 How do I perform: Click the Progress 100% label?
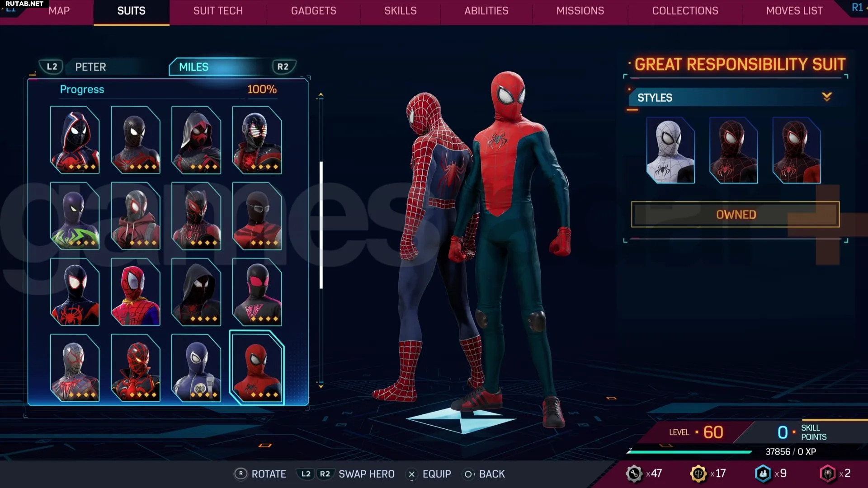click(x=168, y=89)
